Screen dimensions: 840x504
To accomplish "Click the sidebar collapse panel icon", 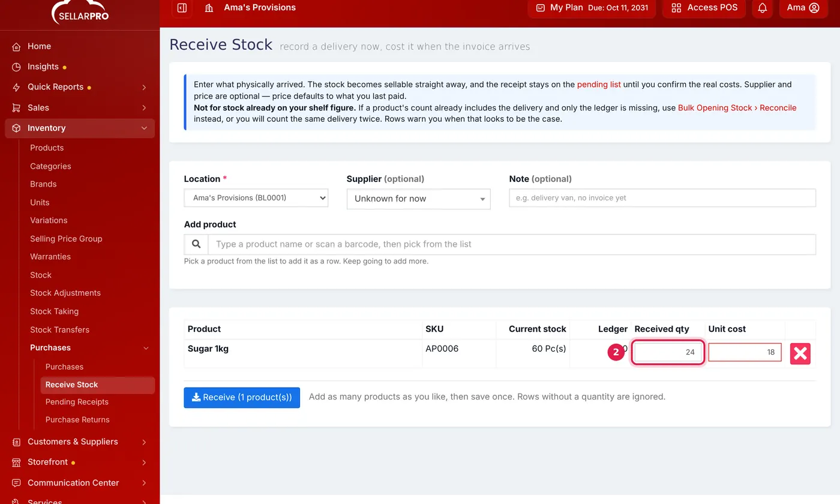I will pos(182,8).
